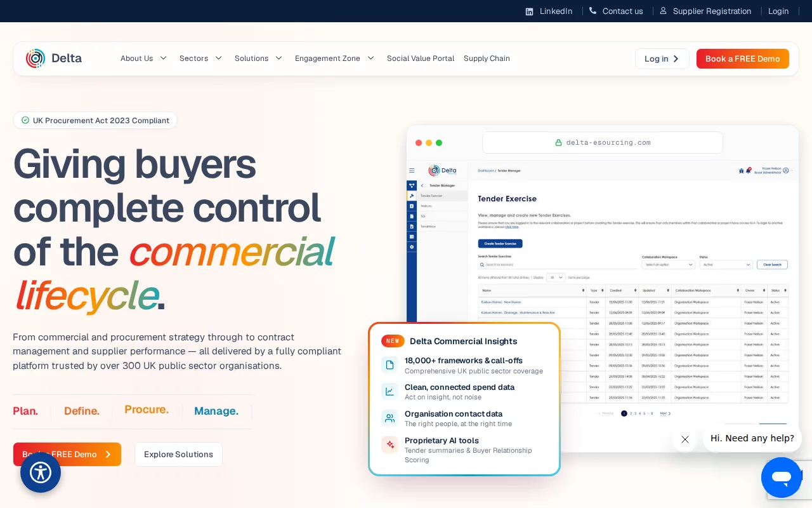Select the Define. stage label
The image size is (812, 508).
[82, 411]
